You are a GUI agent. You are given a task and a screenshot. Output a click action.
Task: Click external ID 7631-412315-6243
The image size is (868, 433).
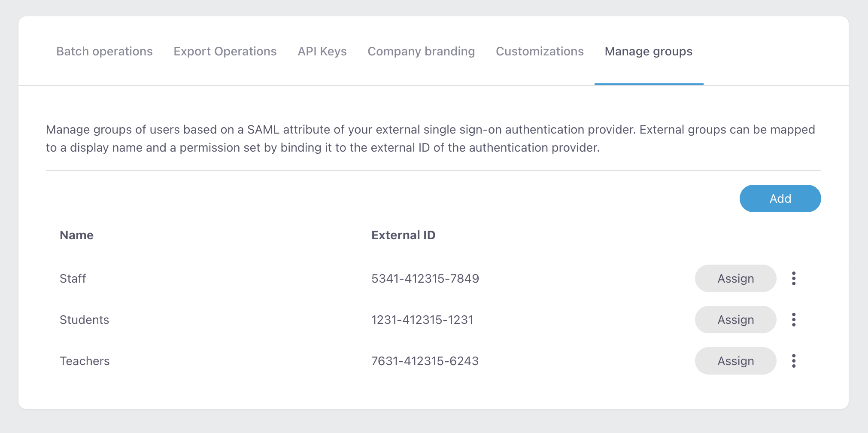pyautogui.click(x=425, y=361)
